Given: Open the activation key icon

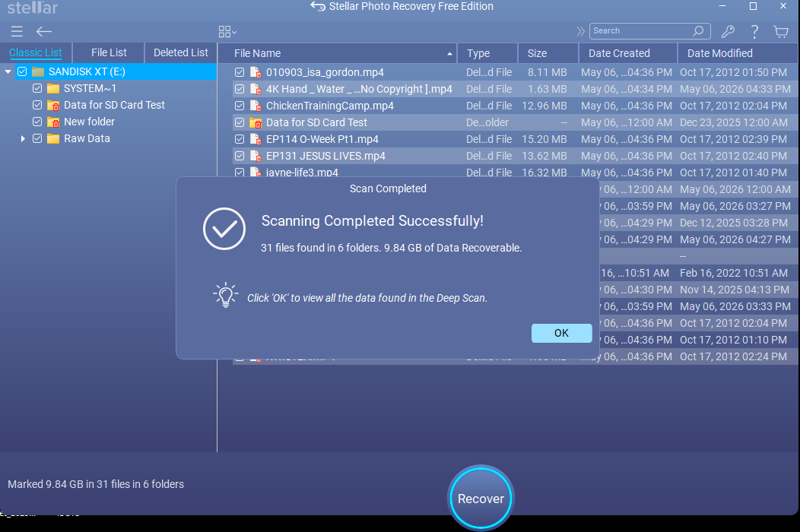Looking at the screenshot, I should click(x=728, y=32).
